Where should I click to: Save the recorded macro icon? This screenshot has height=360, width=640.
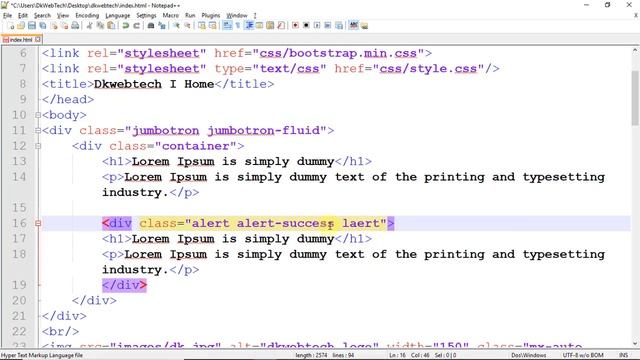coord(339,26)
